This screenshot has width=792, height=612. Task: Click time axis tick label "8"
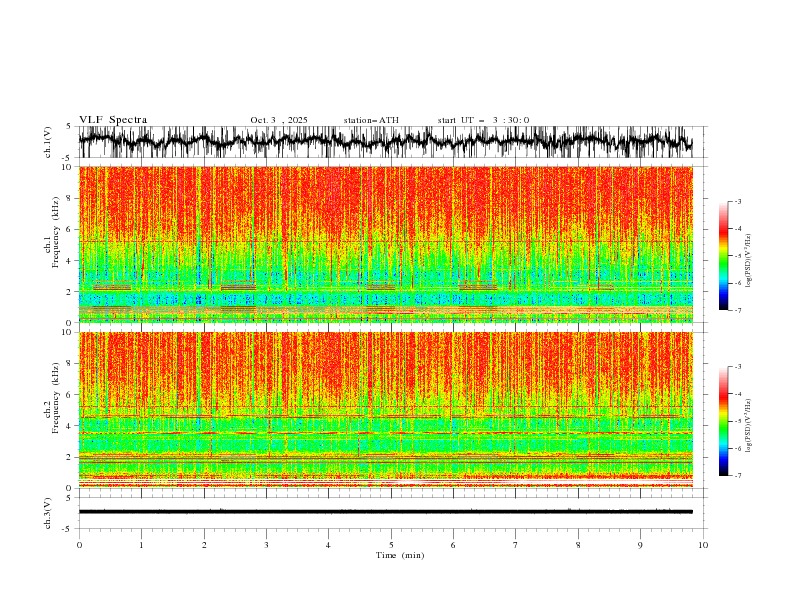[x=578, y=545]
